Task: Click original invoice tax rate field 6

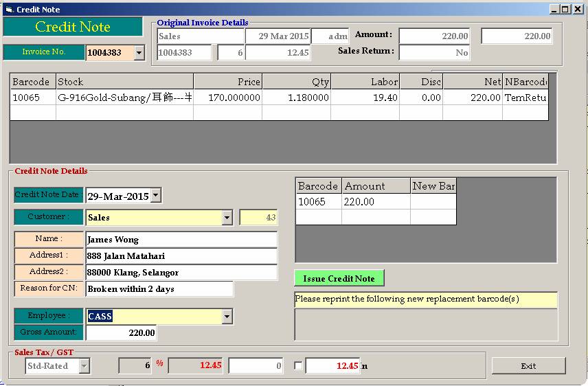Action: pos(231,52)
